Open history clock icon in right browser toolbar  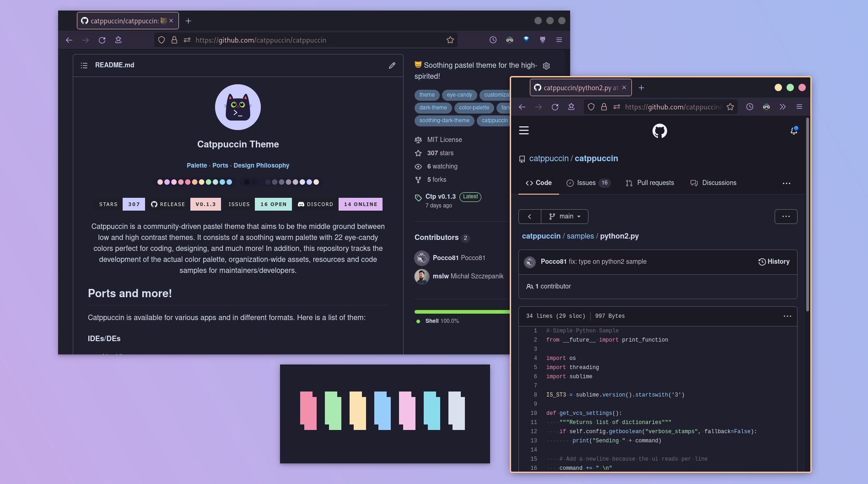749,107
